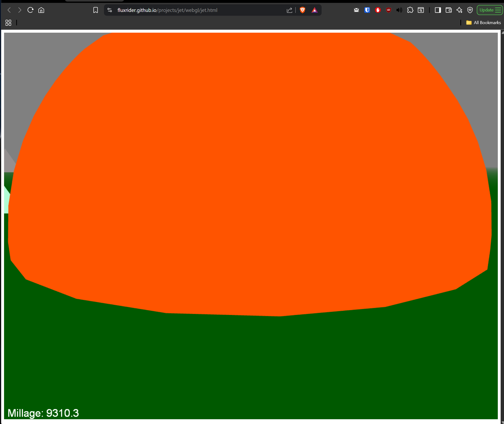Open the tab groups grid icon
The height and width of the screenshot is (424, 504).
[x=8, y=23]
